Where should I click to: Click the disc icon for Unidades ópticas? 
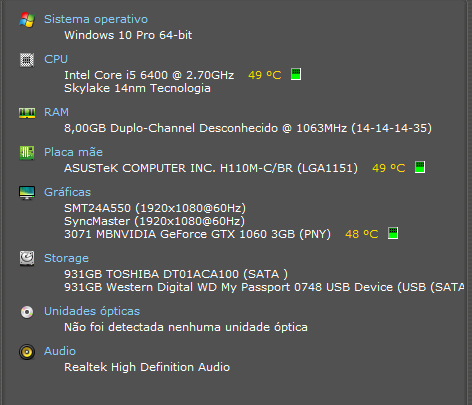point(27,312)
